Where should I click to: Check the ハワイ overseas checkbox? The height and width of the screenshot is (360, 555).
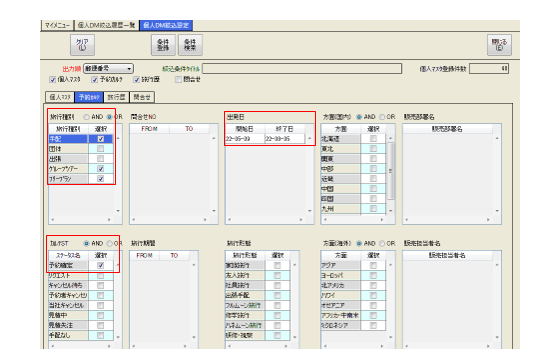[373, 295]
